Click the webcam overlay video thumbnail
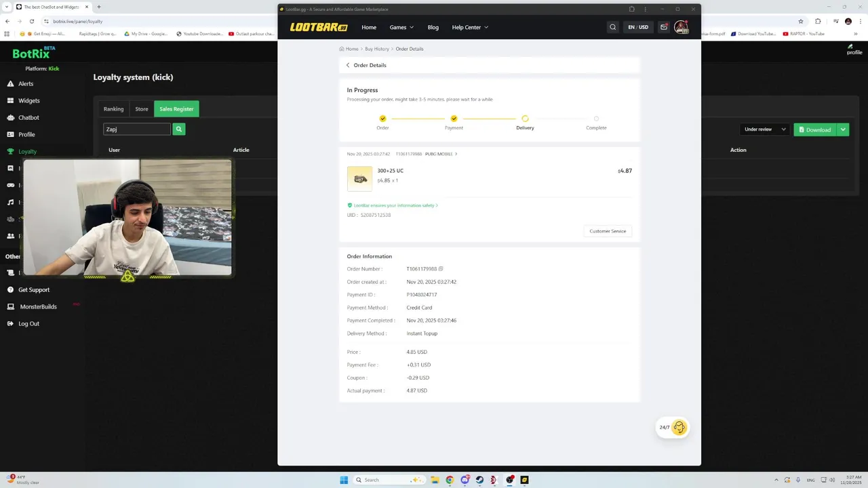 127,217
